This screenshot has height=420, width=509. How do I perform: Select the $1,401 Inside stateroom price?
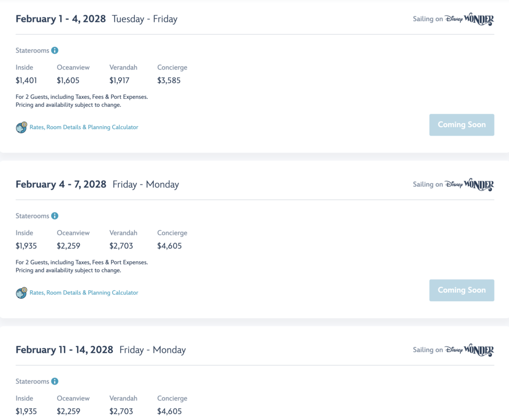click(26, 81)
